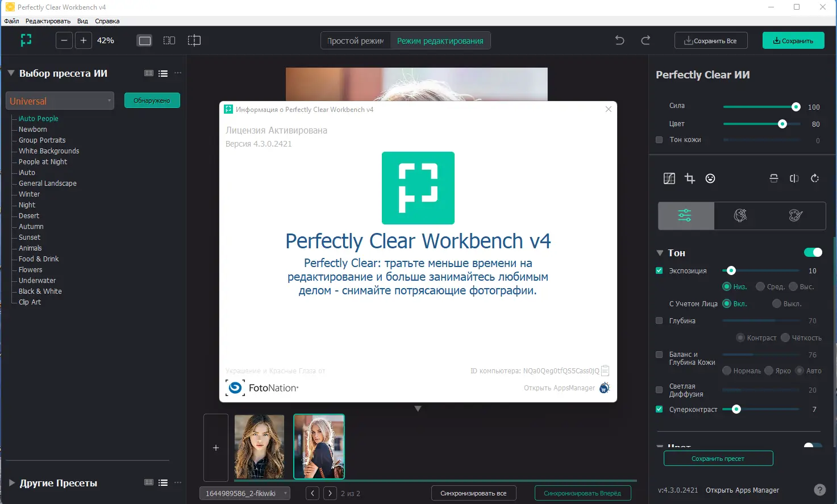Viewport: 837px width, 504px height.
Task: Click the zoom in plus button
Action: [x=84, y=40]
